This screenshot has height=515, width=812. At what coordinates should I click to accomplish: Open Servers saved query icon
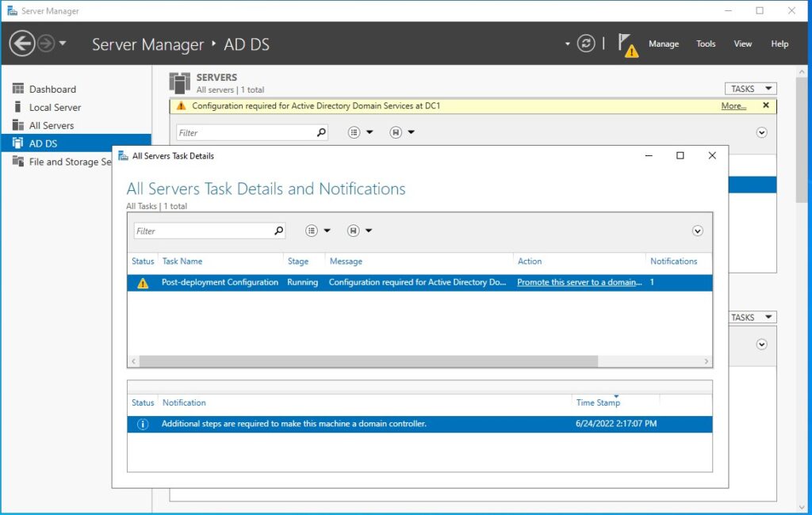tap(396, 132)
